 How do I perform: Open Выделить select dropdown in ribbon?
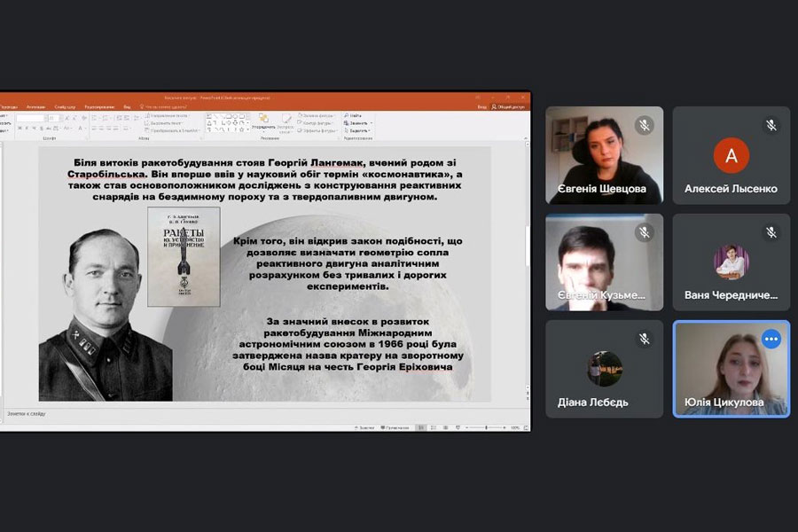click(356, 130)
